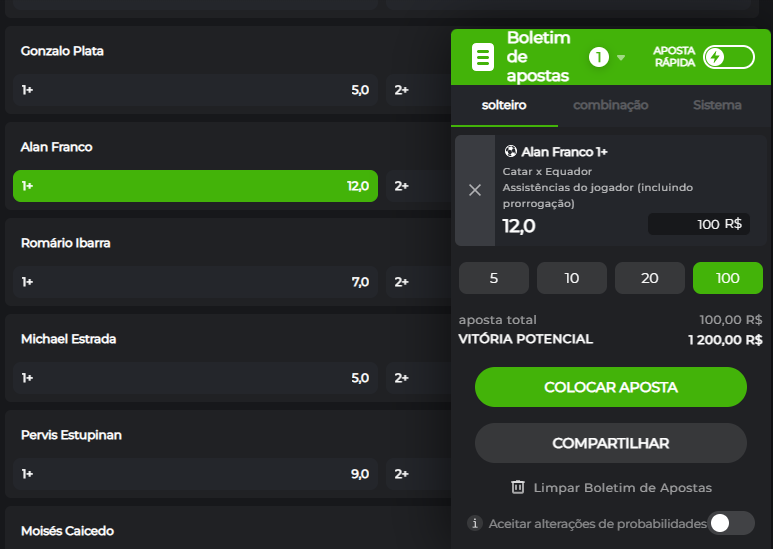Click the bet slip list icon
The height and width of the screenshot is (549, 773).
pos(483,57)
